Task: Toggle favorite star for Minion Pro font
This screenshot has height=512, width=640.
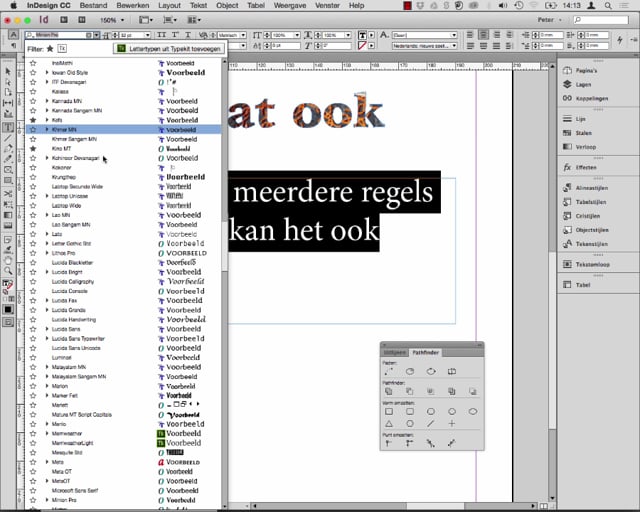Action: pos(33,500)
